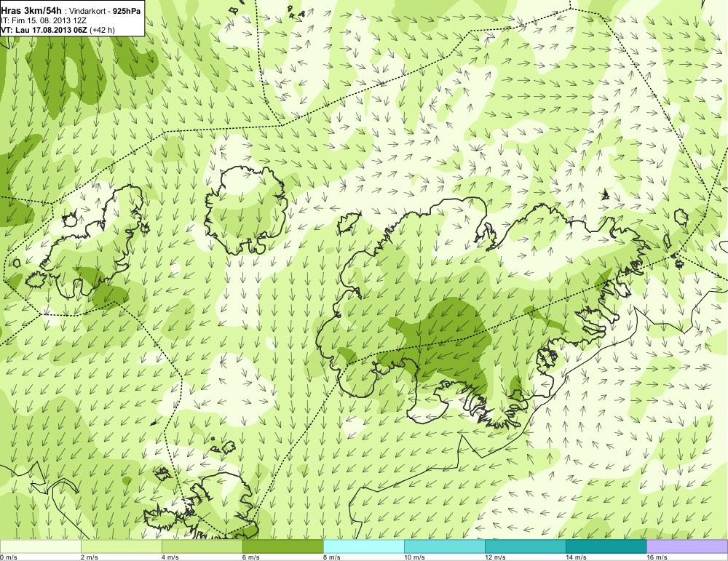Click the 14–16 m/s dark teal swatch

click(606, 546)
